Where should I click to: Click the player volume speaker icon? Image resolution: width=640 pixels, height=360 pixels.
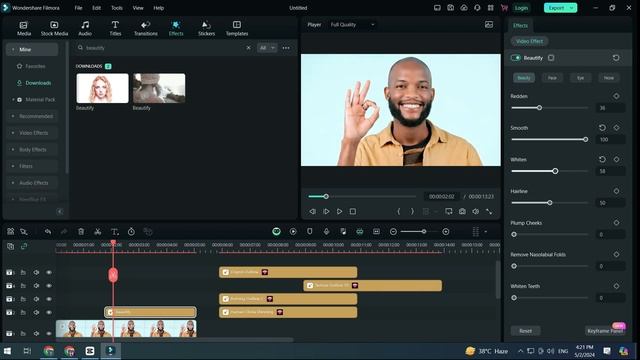476,211
